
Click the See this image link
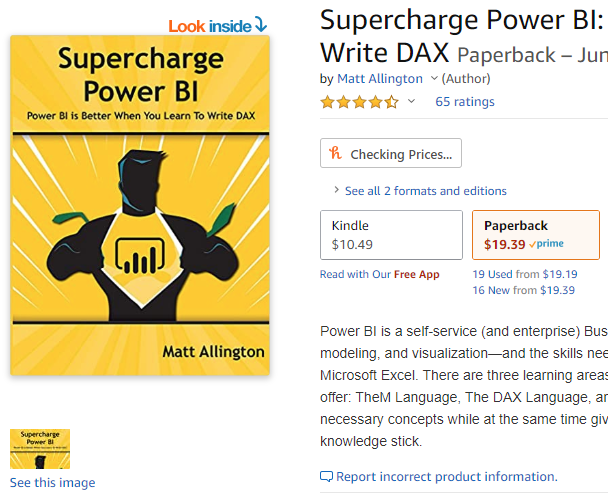[x=53, y=483]
